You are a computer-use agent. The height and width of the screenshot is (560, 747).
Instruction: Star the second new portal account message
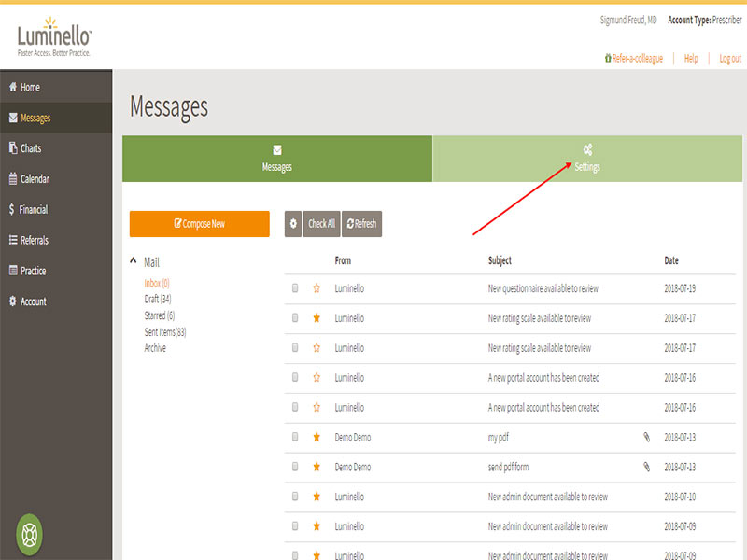pyautogui.click(x=317, y=407)
